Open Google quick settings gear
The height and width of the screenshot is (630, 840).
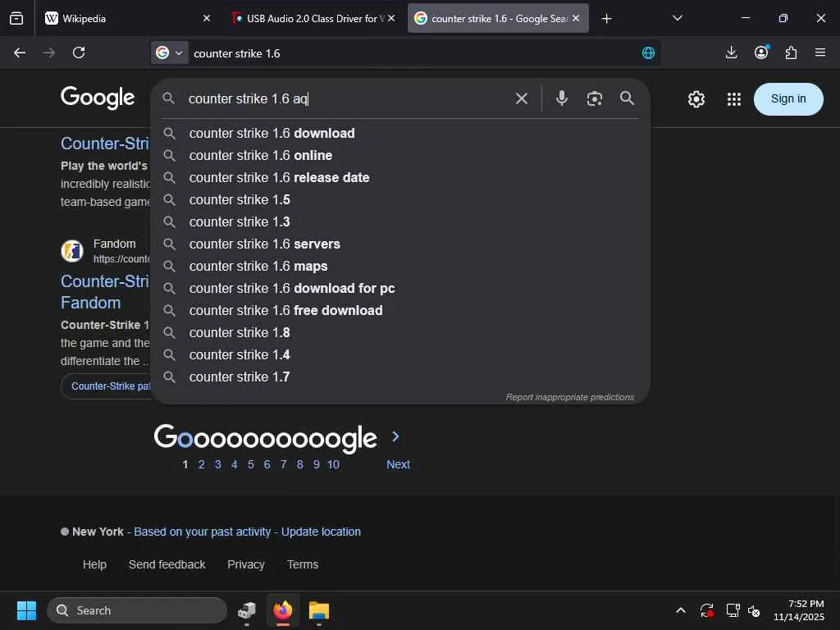pos(696,99)
